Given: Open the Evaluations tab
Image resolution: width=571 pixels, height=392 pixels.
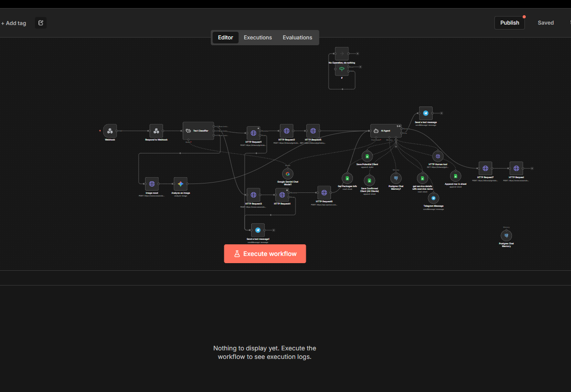Looking at the screenshot, I should click(x=297, y=38).
